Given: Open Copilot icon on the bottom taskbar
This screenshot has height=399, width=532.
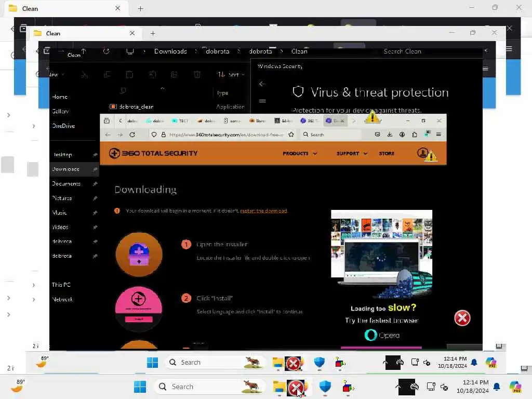Looking at the screenshot, I should [515, 387].
